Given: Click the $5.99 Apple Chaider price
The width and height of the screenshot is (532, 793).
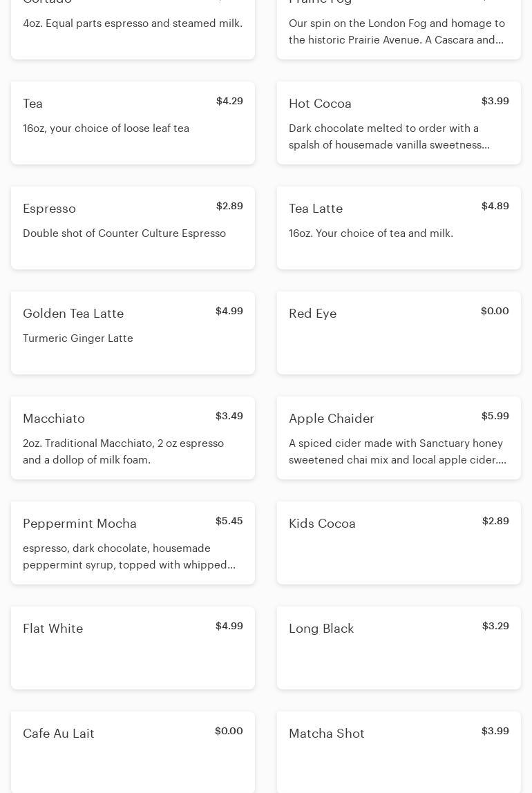Looking at the screenshot, I should (495, 416).
